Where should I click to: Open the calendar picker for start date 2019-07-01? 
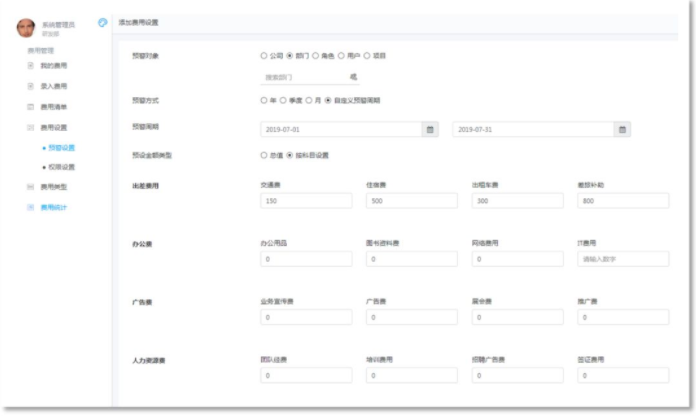click(x=430, y=130)
